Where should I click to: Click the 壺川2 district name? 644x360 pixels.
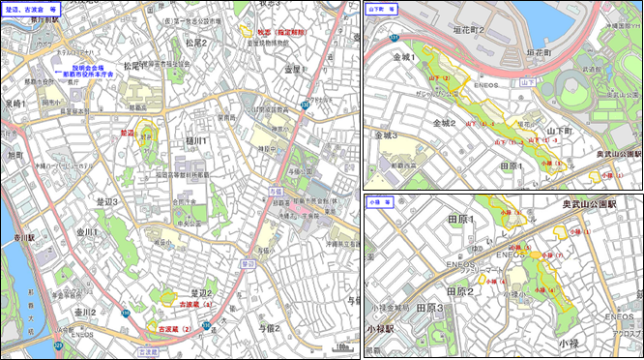[85, 313]
